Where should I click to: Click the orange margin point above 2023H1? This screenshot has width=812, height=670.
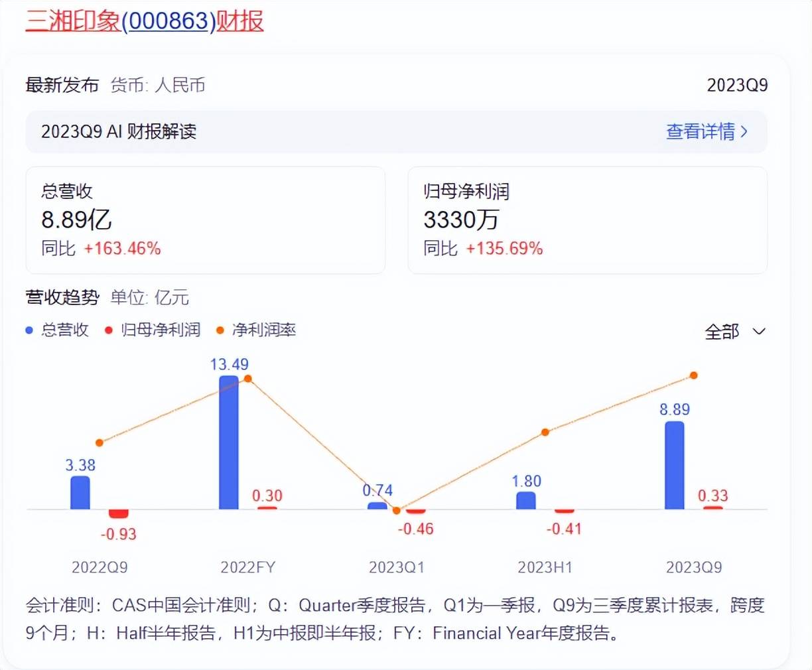point(545,432)
